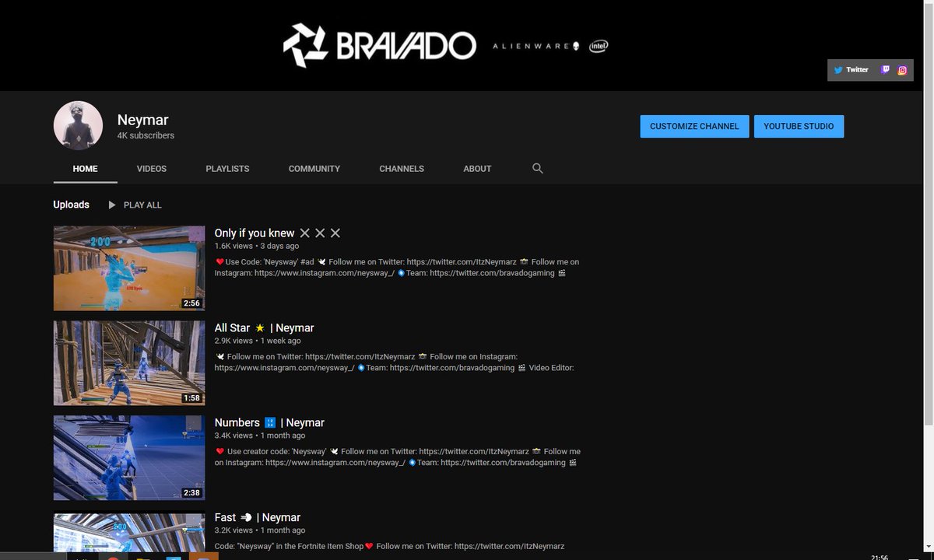Image resolution: width=934 pixels, height=560 pixels.
Task: Click the 'Use Code: Neysway #ad' description
Action: click(398, 268)
